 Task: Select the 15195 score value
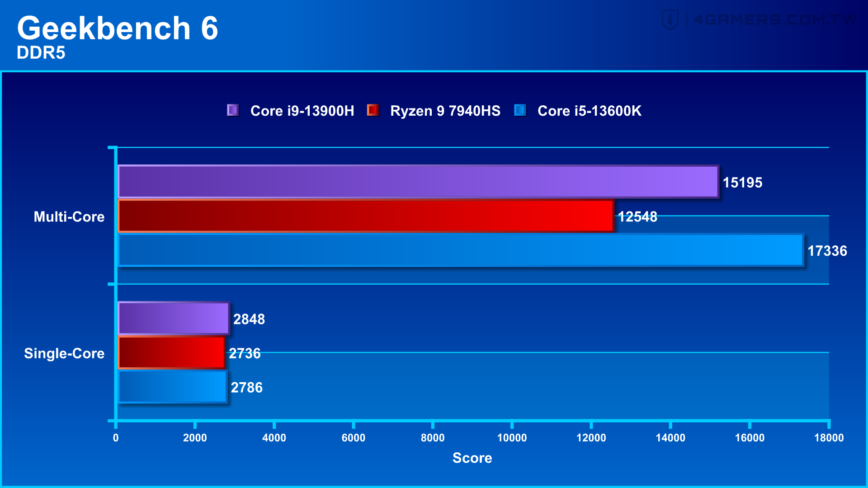pyautogui.click(x=742, y=183)
